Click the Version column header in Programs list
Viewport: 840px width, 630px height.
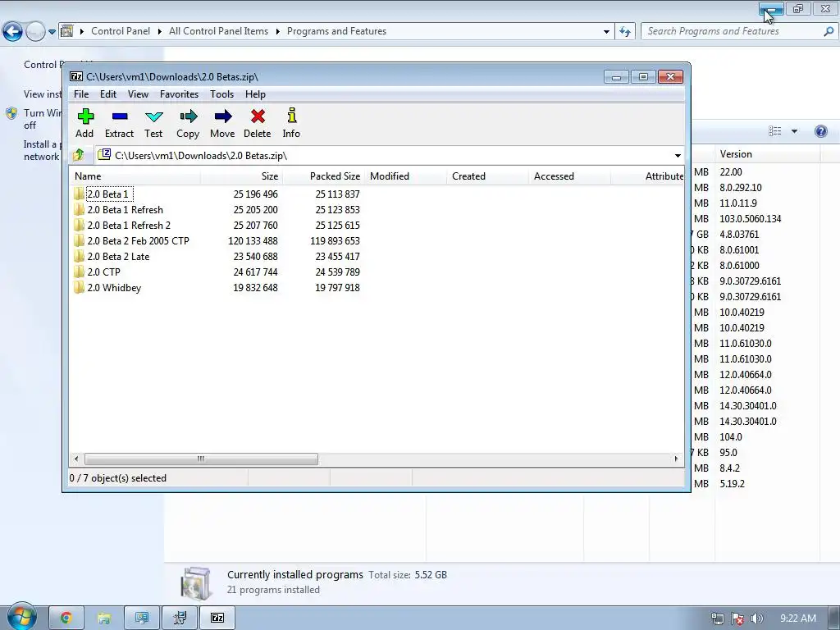[767, 154]
